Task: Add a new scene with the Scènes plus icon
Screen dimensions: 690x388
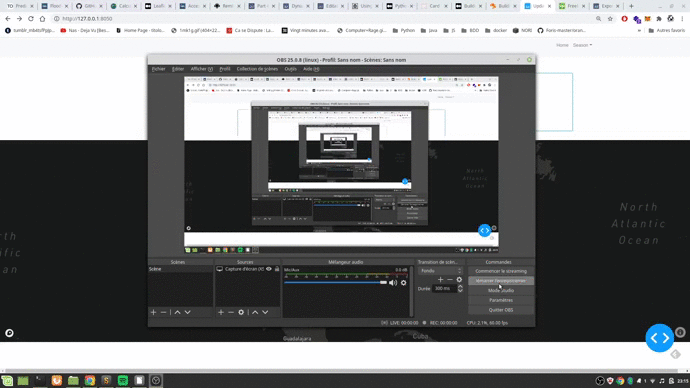Action: click(x=153, y=312)
